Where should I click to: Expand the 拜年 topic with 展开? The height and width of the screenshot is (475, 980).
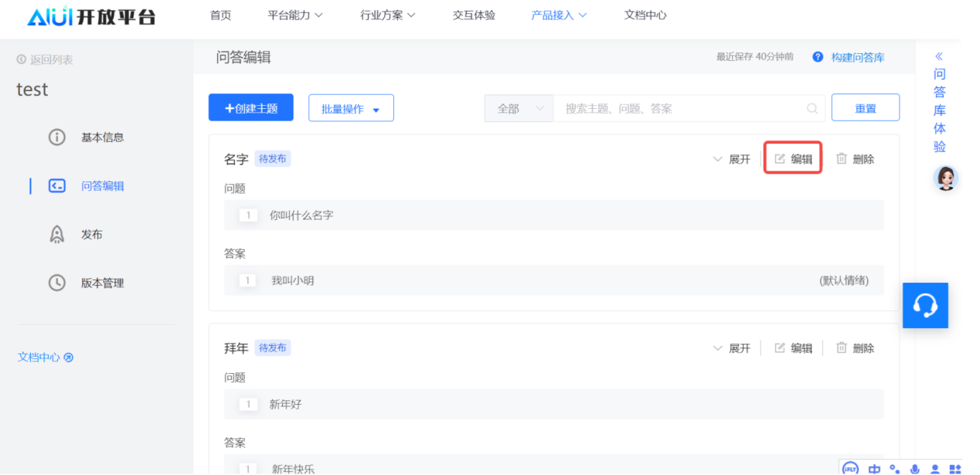tap(731, 348)
